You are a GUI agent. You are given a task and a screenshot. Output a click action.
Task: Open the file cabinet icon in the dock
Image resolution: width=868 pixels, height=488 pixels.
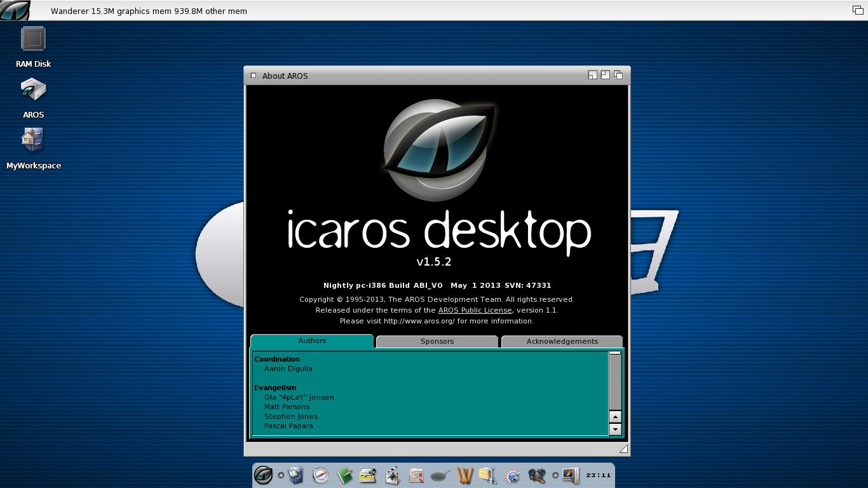tap(296, 475)
